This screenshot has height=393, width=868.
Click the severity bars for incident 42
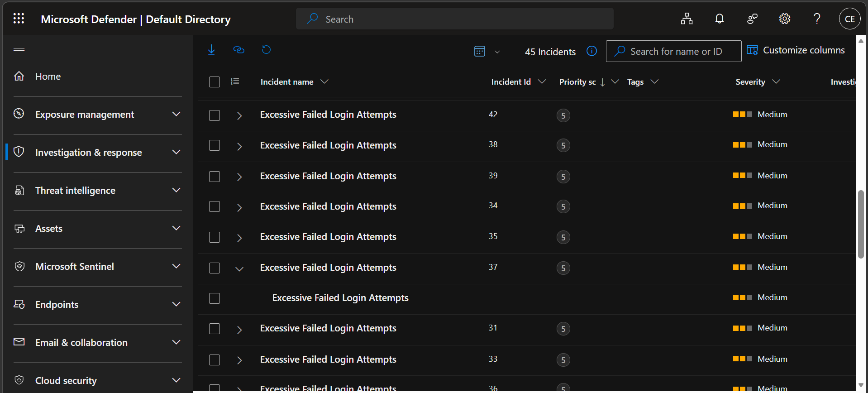click(x=743, y=114)
